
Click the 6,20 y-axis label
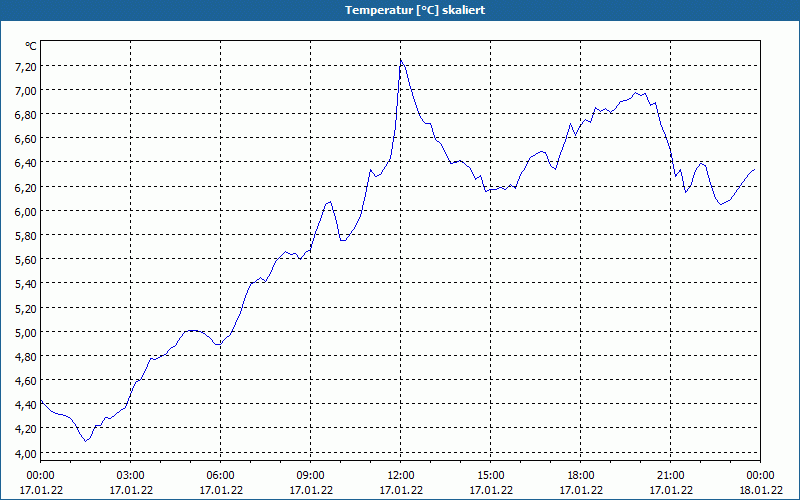point(26,188)
